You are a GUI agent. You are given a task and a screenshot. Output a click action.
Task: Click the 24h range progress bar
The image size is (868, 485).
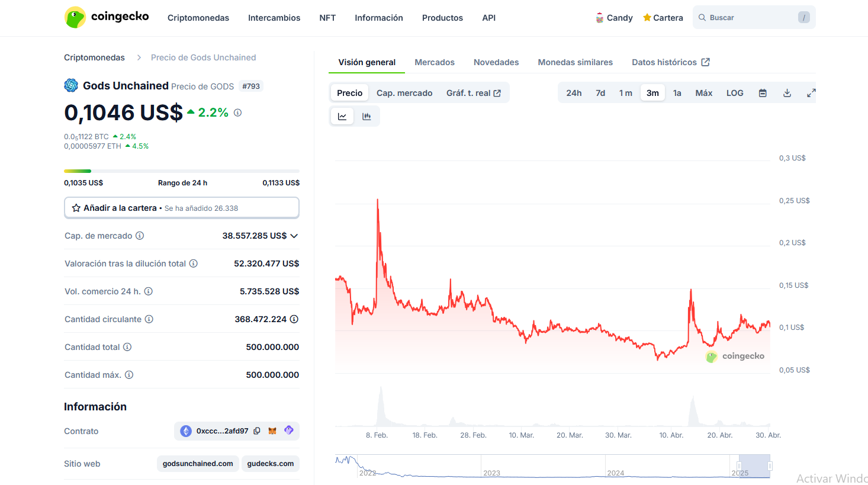point(182,171)
